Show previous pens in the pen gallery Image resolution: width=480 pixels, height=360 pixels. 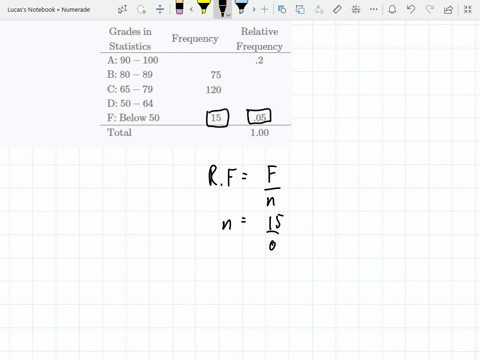[x=191, y=9]
